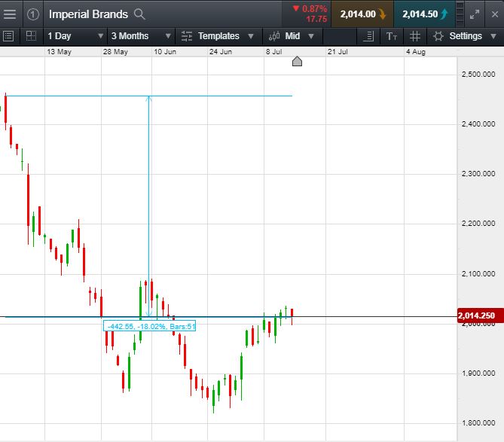Open the 3 Months range dropdown
Screen dimensions: 504x442
click(141, 36)
